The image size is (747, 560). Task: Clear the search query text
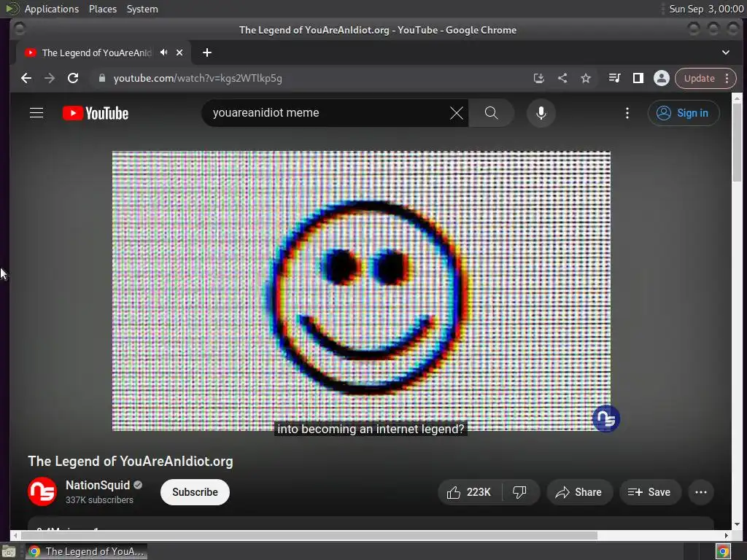point(457,113)
